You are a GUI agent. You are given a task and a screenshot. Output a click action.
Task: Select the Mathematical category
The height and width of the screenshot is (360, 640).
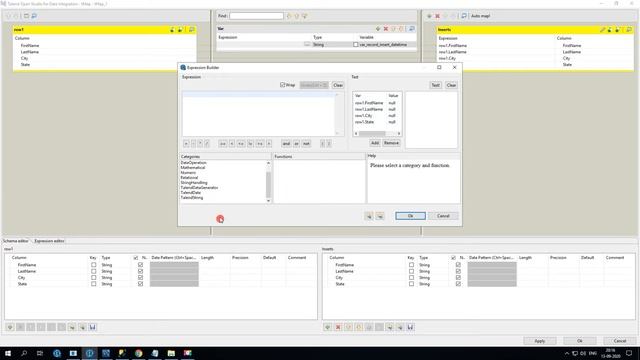(193, 168)
